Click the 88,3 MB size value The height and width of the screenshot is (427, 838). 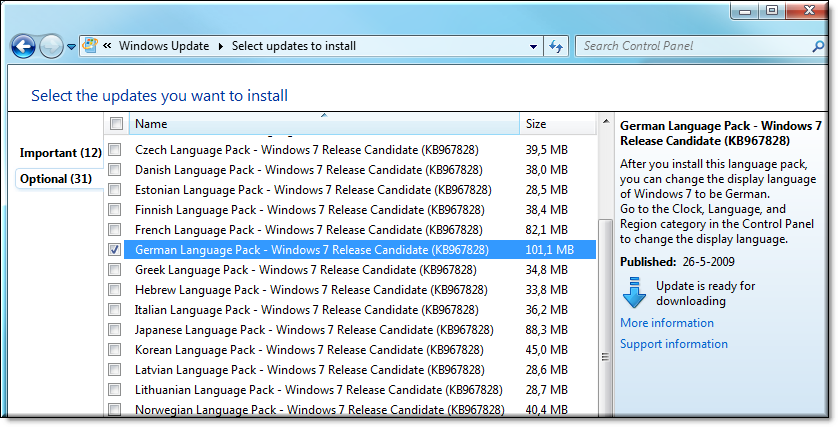[546, 330]
